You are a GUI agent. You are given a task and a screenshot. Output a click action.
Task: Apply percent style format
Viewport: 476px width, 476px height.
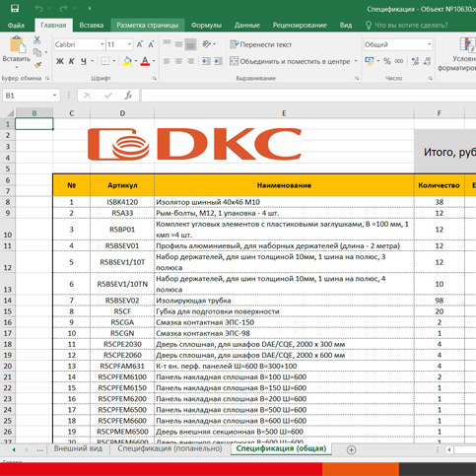click(387, 61)
